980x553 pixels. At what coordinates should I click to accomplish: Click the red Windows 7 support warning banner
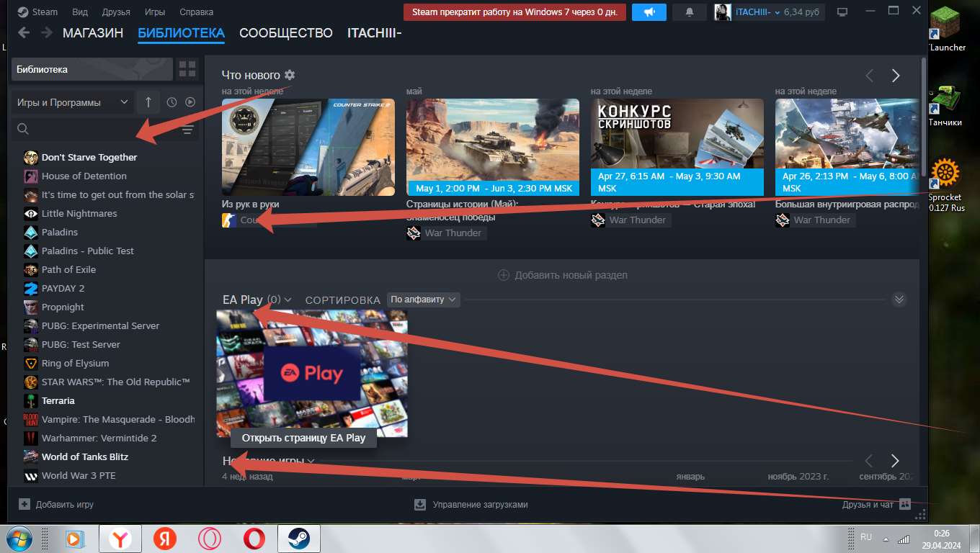pyautogui.click(x=514, y=12)
